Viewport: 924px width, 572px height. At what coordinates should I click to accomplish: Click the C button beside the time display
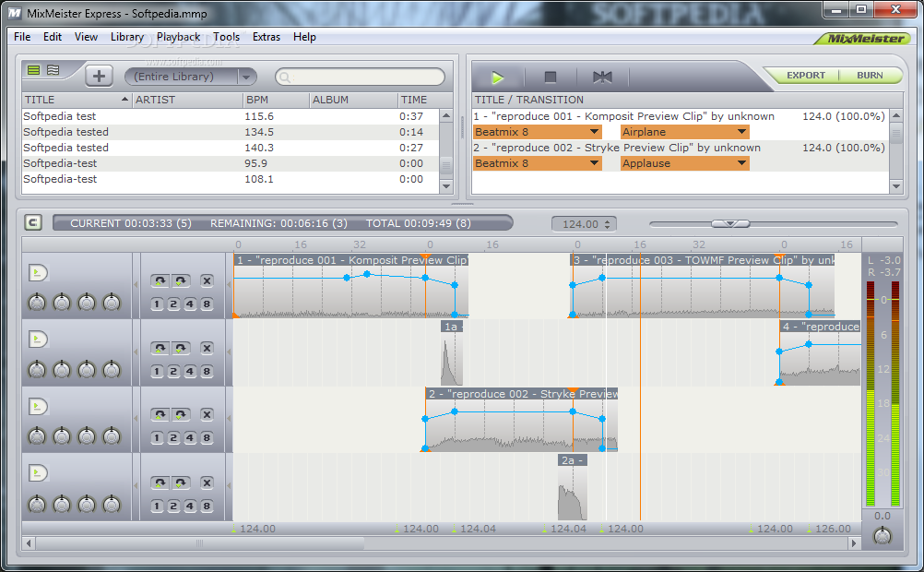[x=33, y=223]
